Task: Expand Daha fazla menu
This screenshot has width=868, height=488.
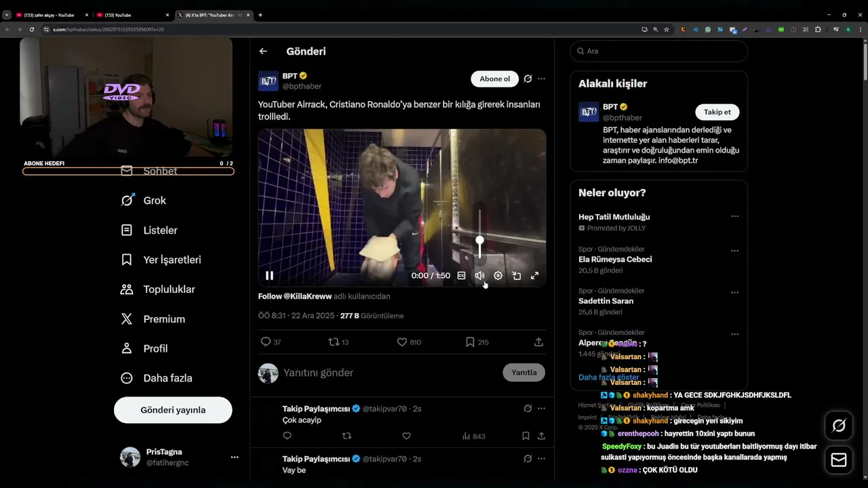Action: [156, 378]
